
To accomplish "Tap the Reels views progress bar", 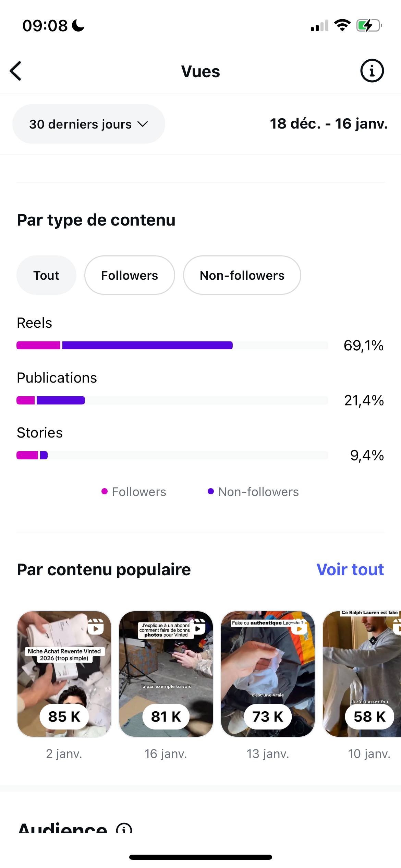I will [x=172, y=345].
